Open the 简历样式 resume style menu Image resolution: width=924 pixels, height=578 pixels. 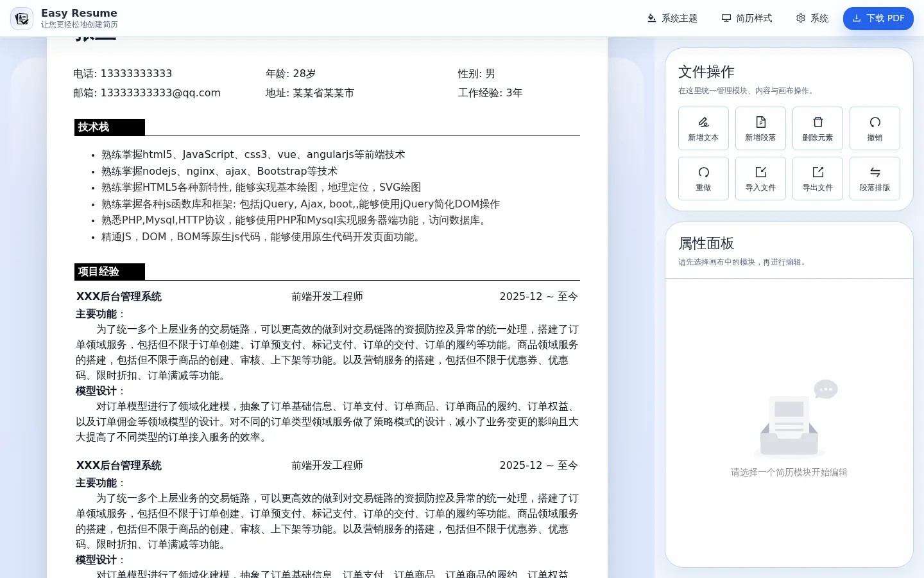[747, 19]
